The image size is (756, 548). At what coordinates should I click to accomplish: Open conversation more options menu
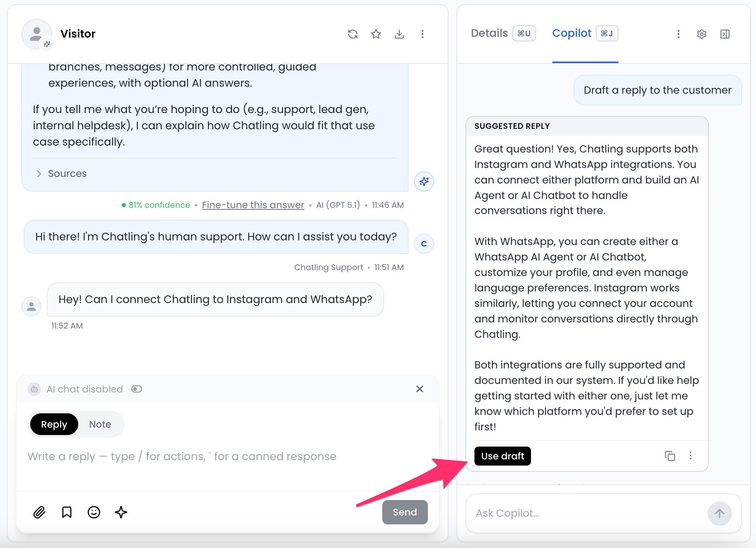(x=423, y=34)
